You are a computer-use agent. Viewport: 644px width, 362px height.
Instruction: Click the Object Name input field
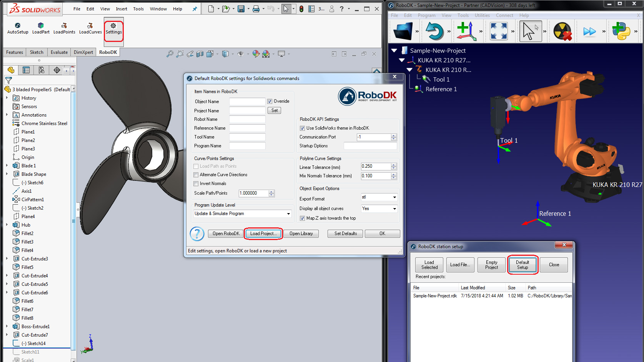click(x=247, y=102)
